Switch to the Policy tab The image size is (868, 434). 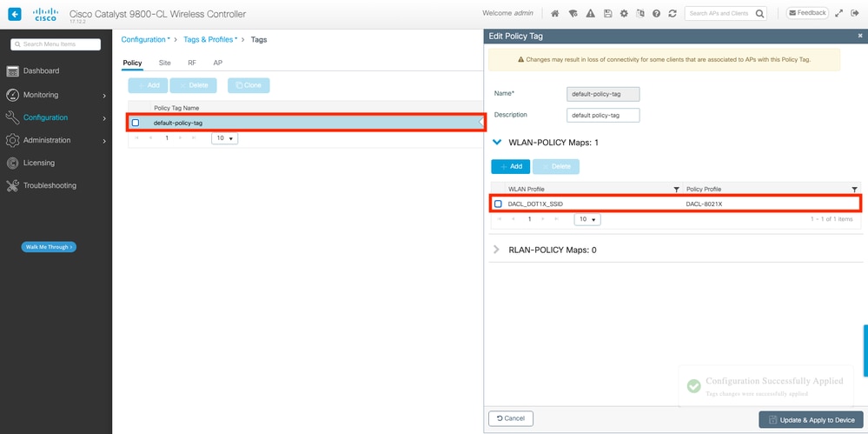click(x=132, y=63)
